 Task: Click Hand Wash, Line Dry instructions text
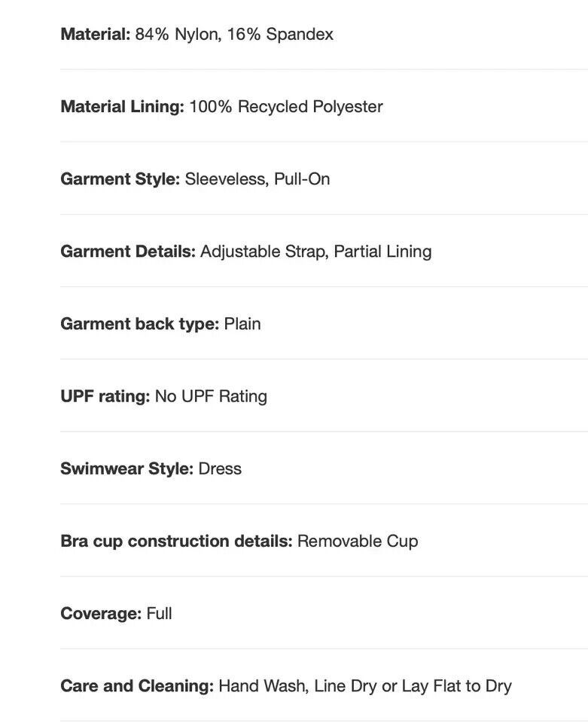tap(365, 685)
